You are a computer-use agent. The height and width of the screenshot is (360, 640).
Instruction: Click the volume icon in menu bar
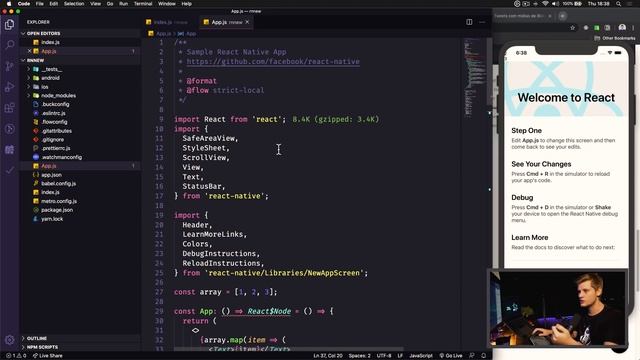pyautogui.click(x=555, y=4)
